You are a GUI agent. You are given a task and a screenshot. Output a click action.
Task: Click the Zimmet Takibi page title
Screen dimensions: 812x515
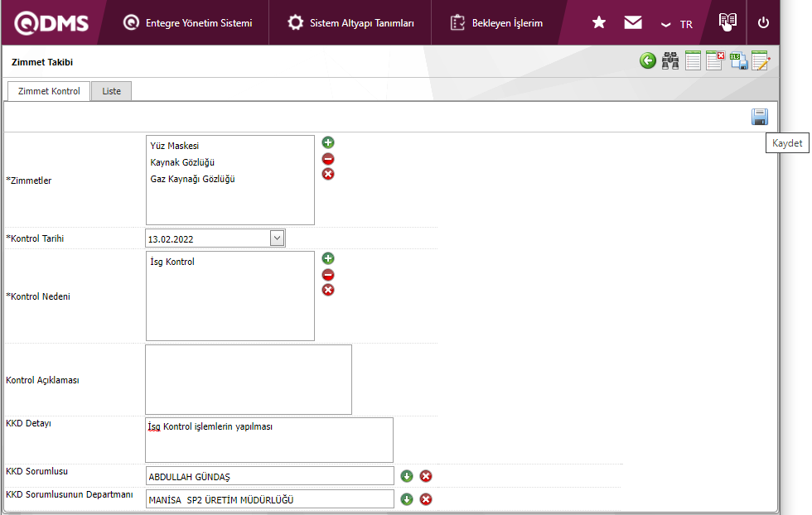[x=42, y=62]
